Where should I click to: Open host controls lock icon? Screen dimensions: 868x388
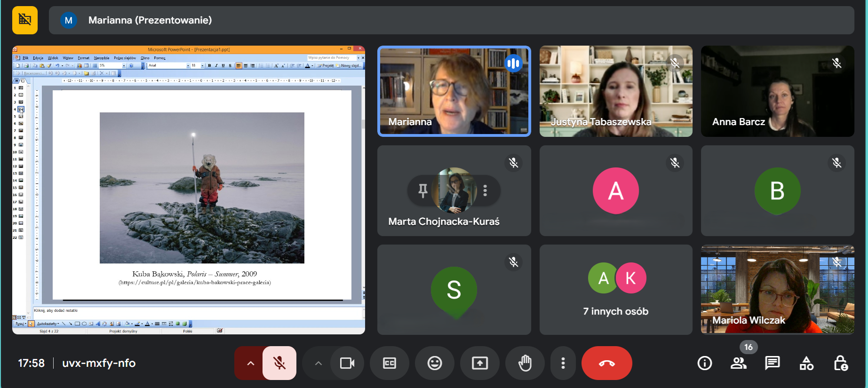[x=840, y=363]
